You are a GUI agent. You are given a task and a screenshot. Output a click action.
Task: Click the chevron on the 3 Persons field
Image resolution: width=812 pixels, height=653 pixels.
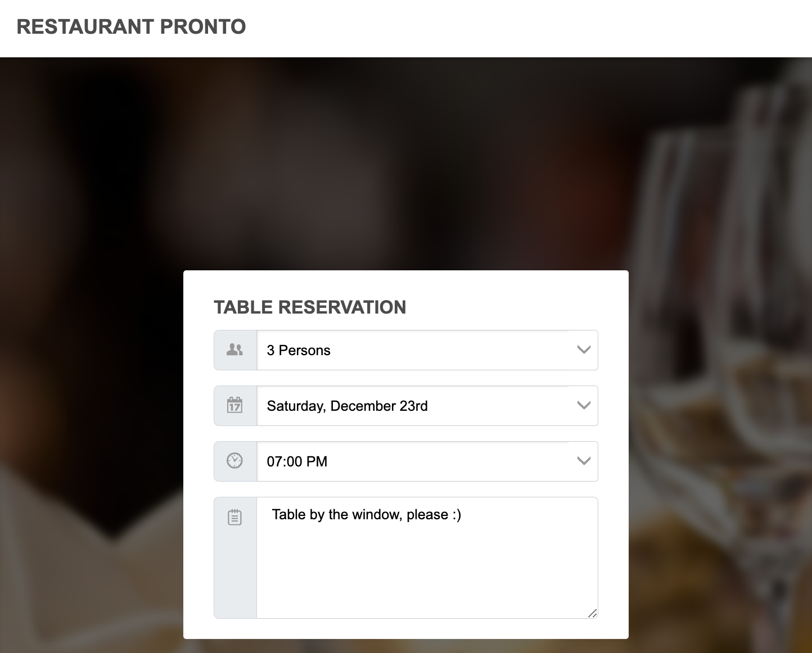click(583, 350)
